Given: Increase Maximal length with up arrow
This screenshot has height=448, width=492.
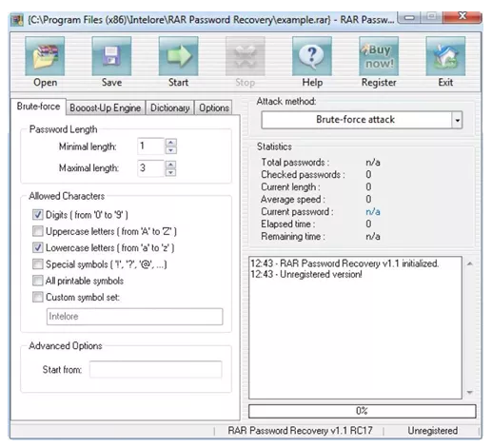Looking at the screenshot, I should click(171, 165).
